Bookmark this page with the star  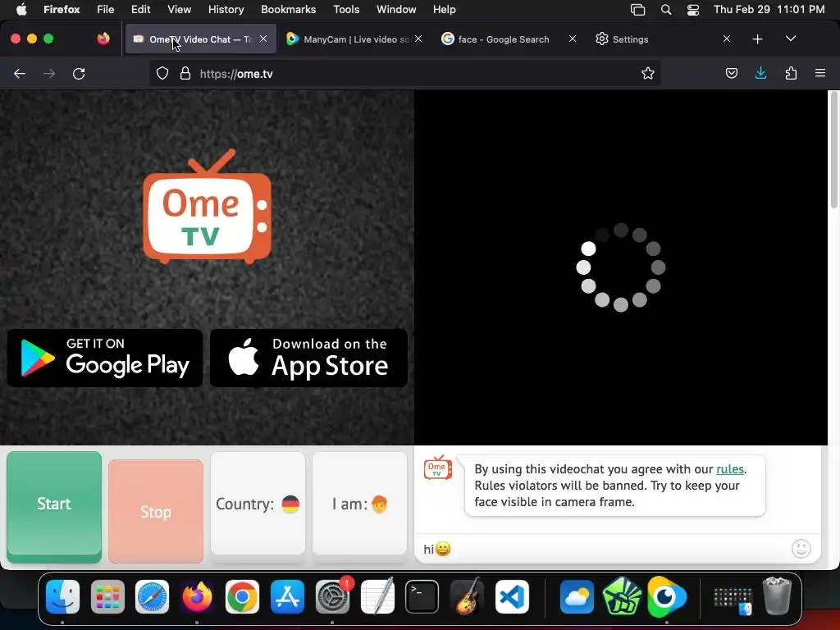click(x=648, y=73)
